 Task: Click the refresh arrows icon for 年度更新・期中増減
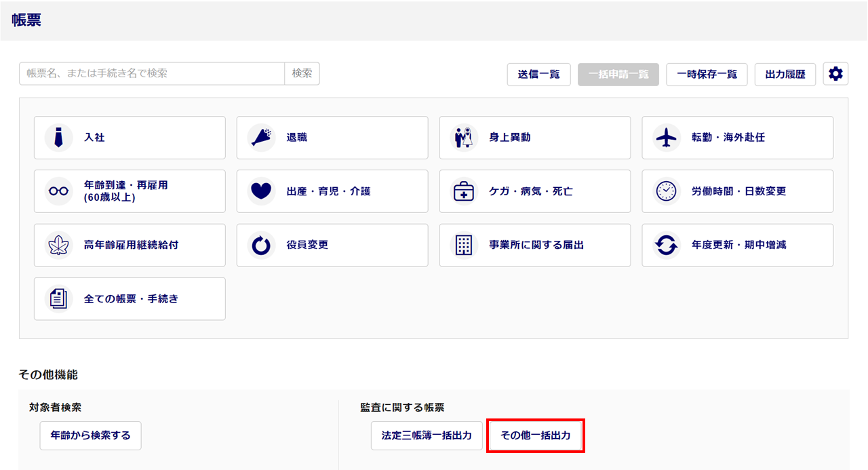667,245
